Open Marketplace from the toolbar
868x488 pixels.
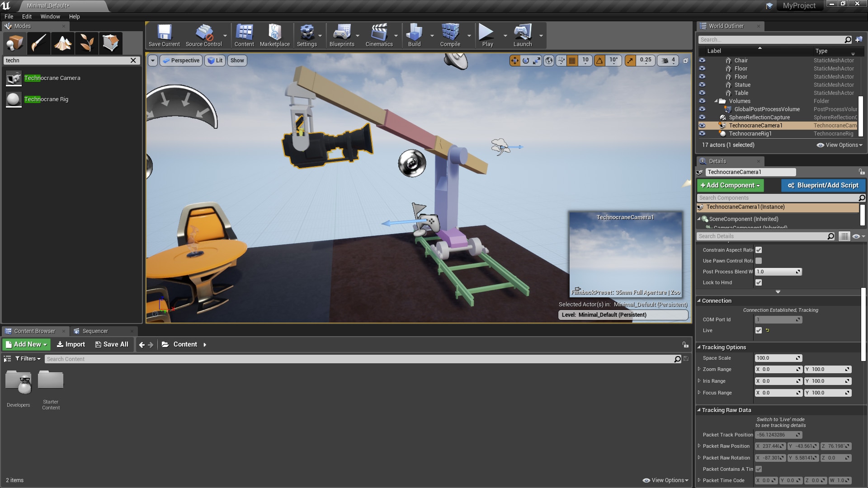click(275, 35)
